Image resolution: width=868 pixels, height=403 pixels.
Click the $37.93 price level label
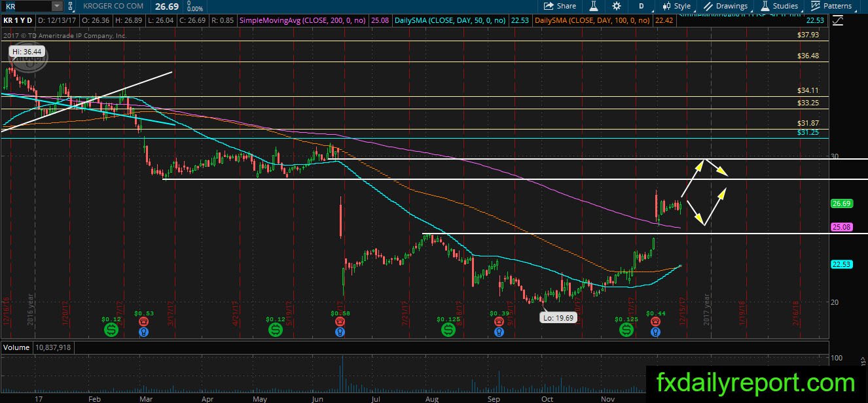(808, 35)
